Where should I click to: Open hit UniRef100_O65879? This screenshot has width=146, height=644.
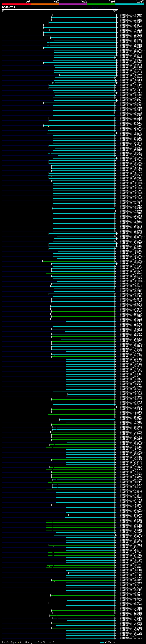(131, 25)
